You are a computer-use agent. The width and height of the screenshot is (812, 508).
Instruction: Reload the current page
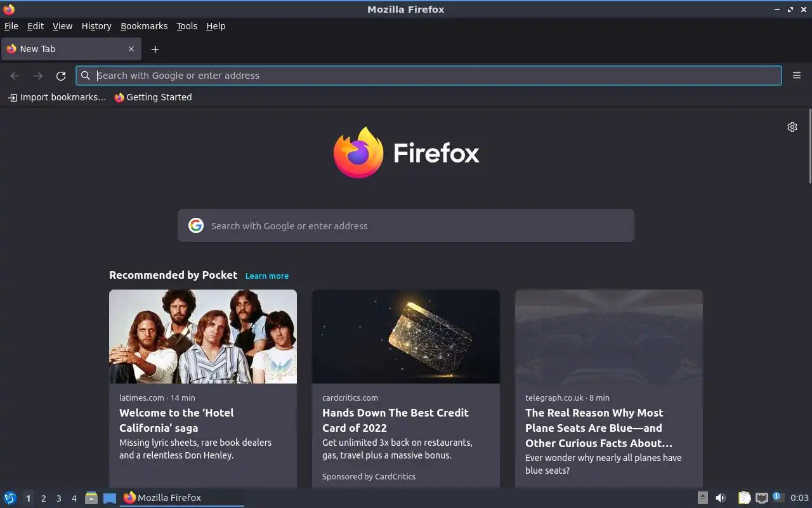coord(61,76)
